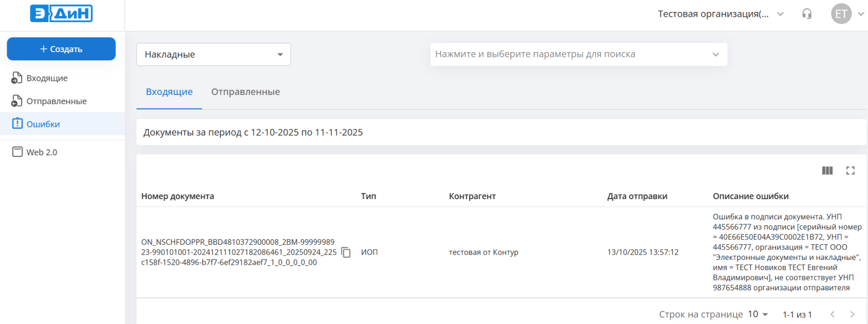Sort by Дата отправки column header
The height and width of the screenshot is (324, 868).
coord(637,196)
